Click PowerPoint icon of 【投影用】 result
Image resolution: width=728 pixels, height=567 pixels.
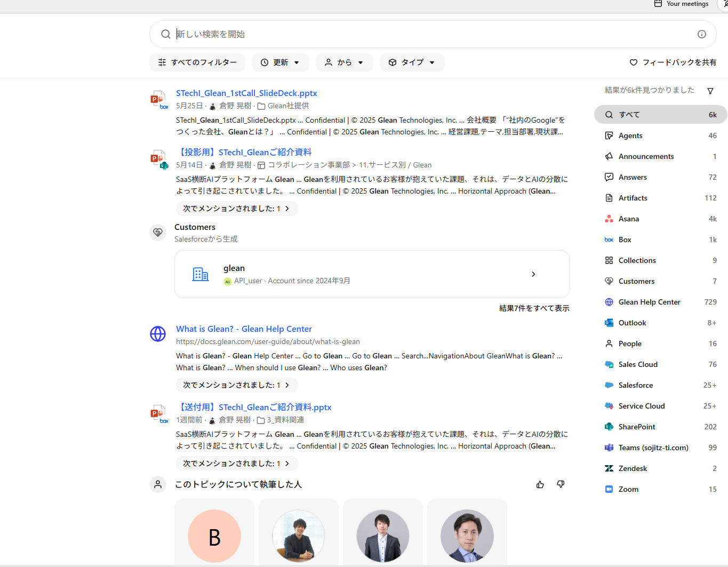(158, 159)
